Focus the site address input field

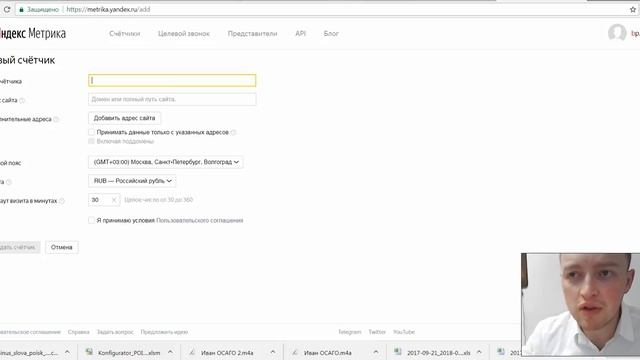[x=172, y=99]
